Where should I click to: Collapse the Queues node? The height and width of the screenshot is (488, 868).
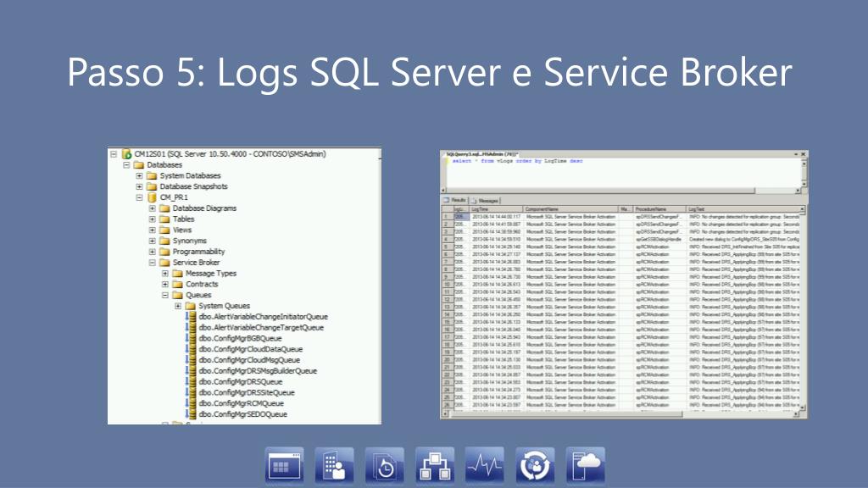[x=165, y=295]
